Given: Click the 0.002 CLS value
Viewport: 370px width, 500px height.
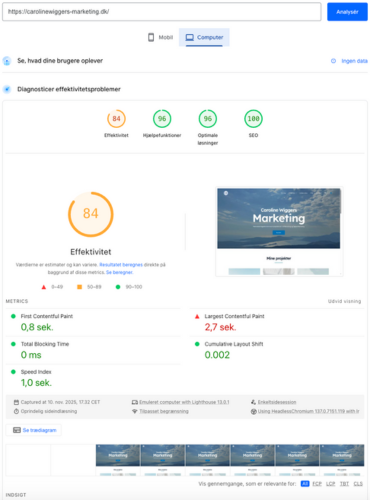Looking at the screenshot, I should [x=217, y=355].
